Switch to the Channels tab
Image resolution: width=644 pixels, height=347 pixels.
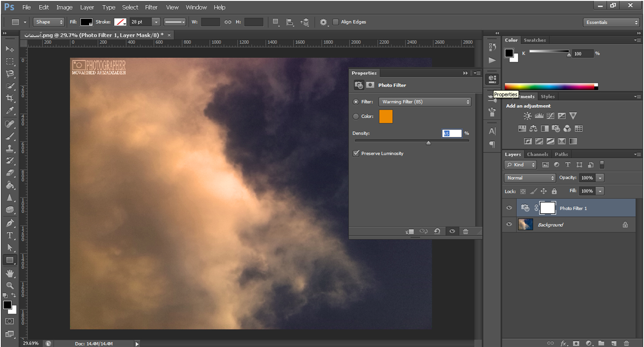(538, 154)
